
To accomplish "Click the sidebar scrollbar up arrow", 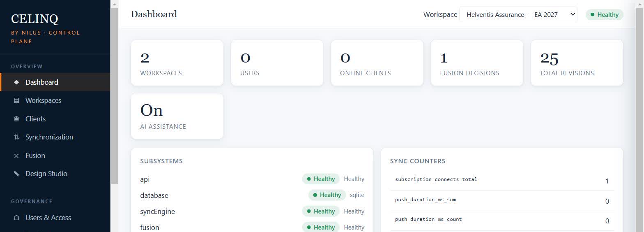I will (114, 4).
